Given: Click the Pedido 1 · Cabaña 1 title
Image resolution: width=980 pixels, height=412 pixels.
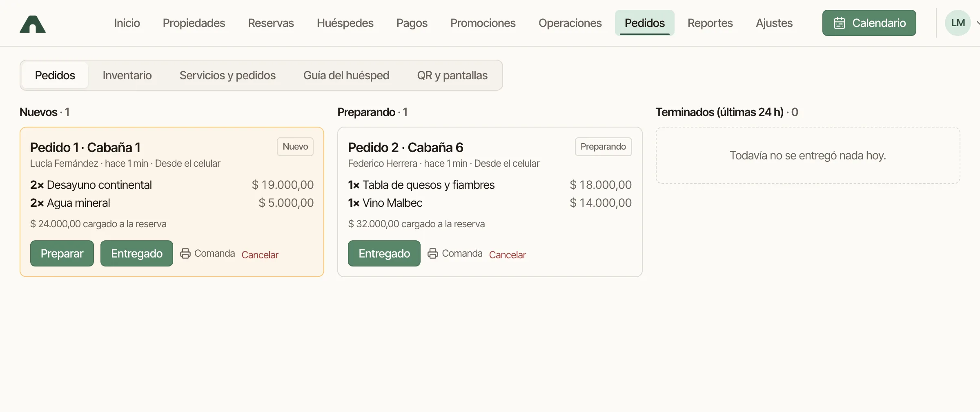Looking at the screenshot, I should 85,147.
